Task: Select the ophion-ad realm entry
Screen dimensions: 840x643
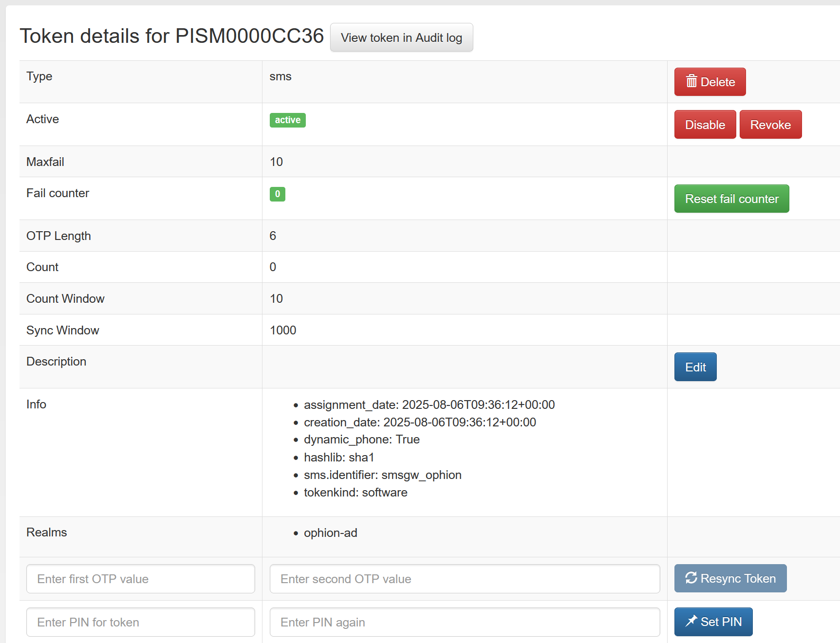Action: [x=330, y=533]
